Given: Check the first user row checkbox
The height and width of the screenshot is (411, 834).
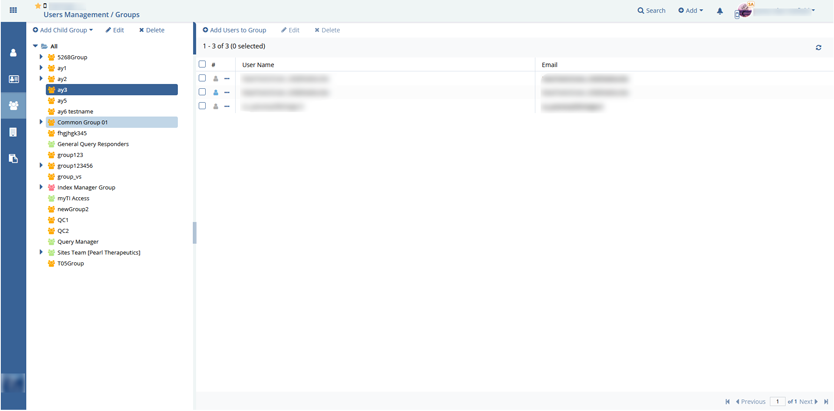Looking at the screenshot, I should [x=202, y=78].
